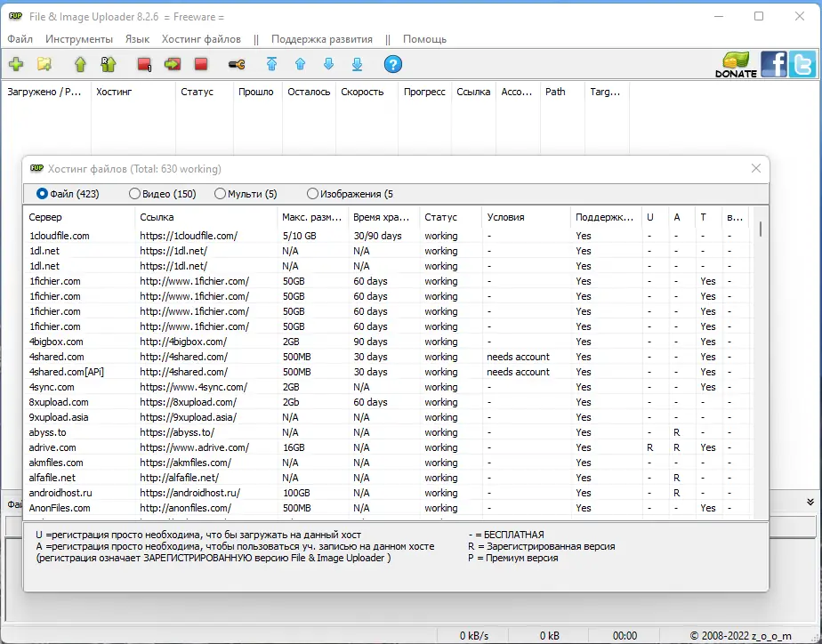Sort by the Время хра... column header
Viewport: 822px width, 644px height.
[384, 217]
